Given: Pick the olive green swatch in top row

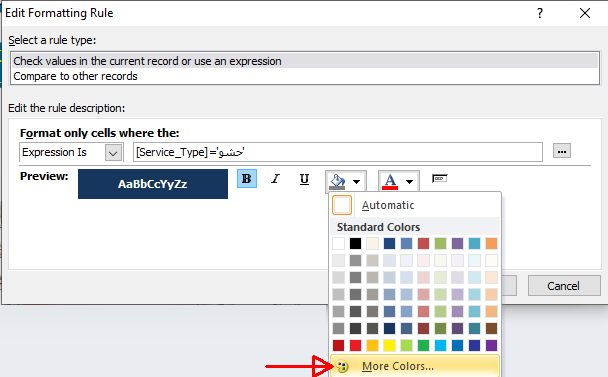Looking at the screenshot, I should [440, 244].
